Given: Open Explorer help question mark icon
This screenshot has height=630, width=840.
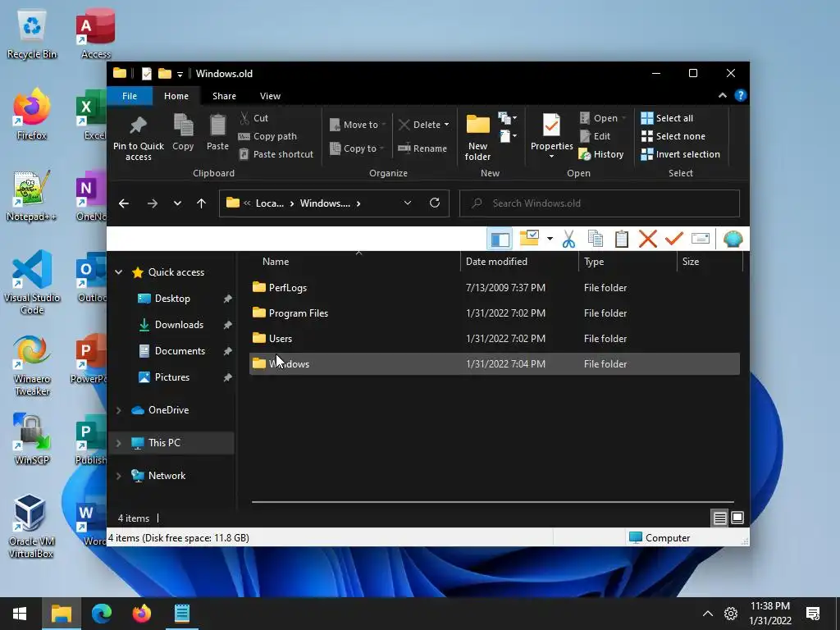Looking at the screenshot, I should [x=741, y=95].
